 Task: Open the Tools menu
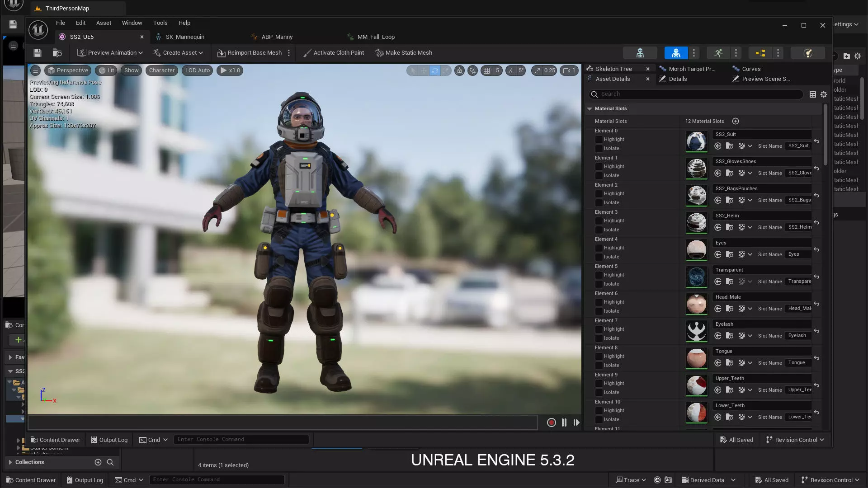[x=160, y=23]
